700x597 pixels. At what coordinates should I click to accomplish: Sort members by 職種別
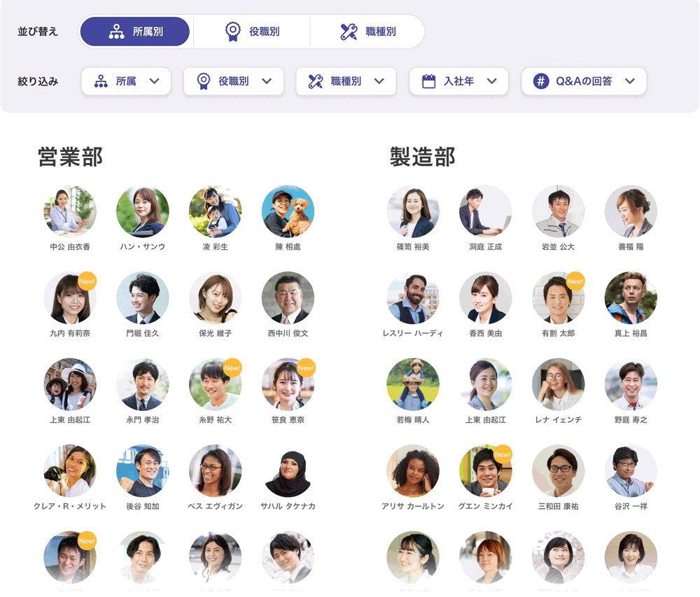pyautogui.click(x=367, y=31)
